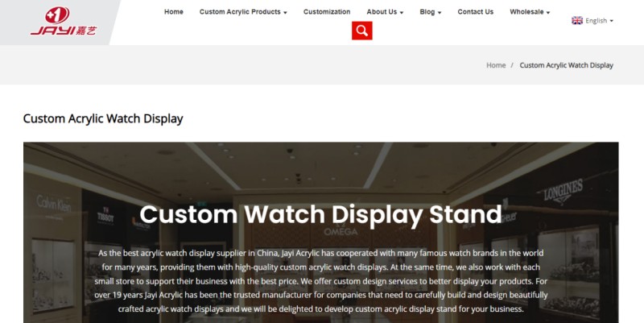
Task: Open the Contact Us page
Action: click(x=476, y=12)
